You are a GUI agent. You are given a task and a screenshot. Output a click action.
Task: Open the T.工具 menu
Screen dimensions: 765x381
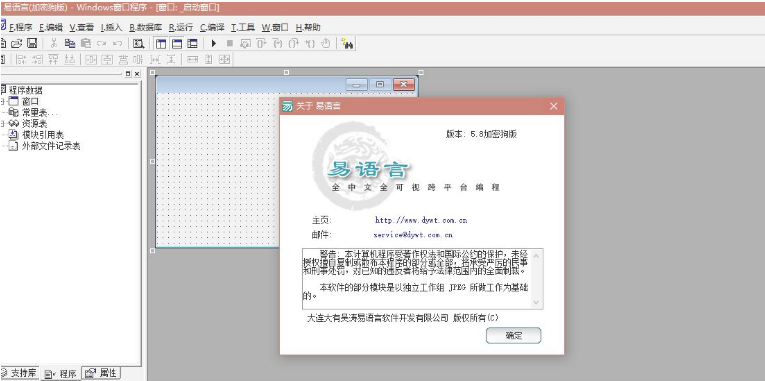pos(243,27)
